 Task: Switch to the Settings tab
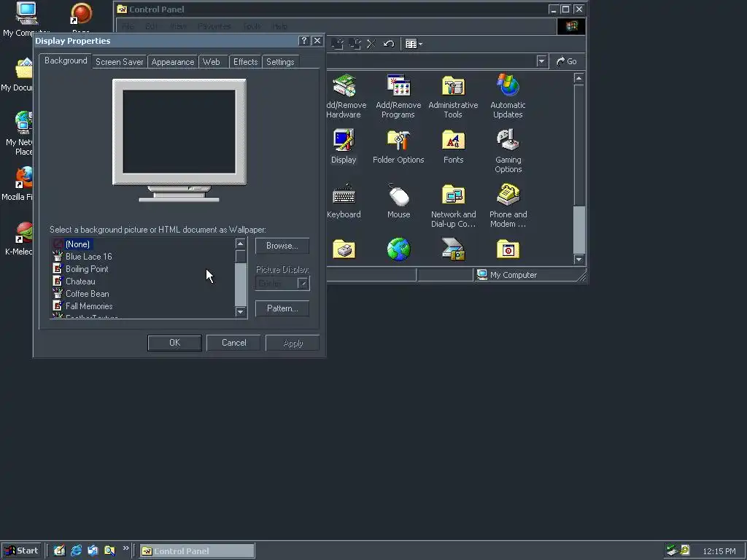click(x=280, y=62)
